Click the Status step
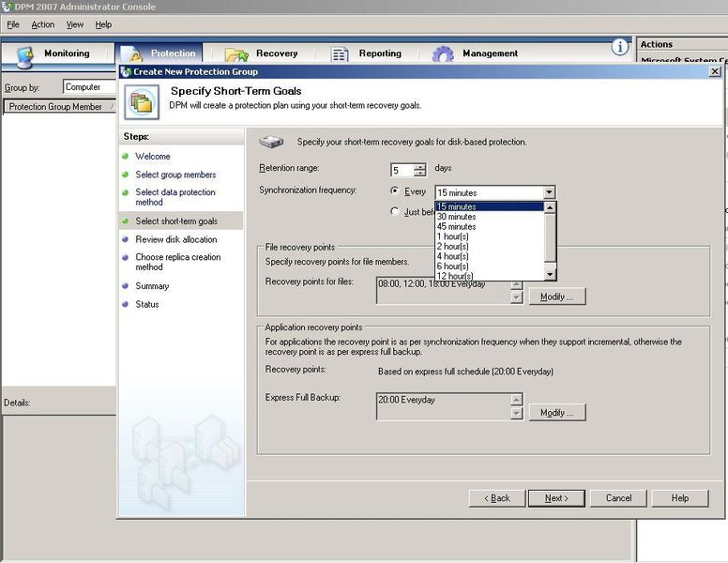This screenshot has height=563, width=728. 146,304
